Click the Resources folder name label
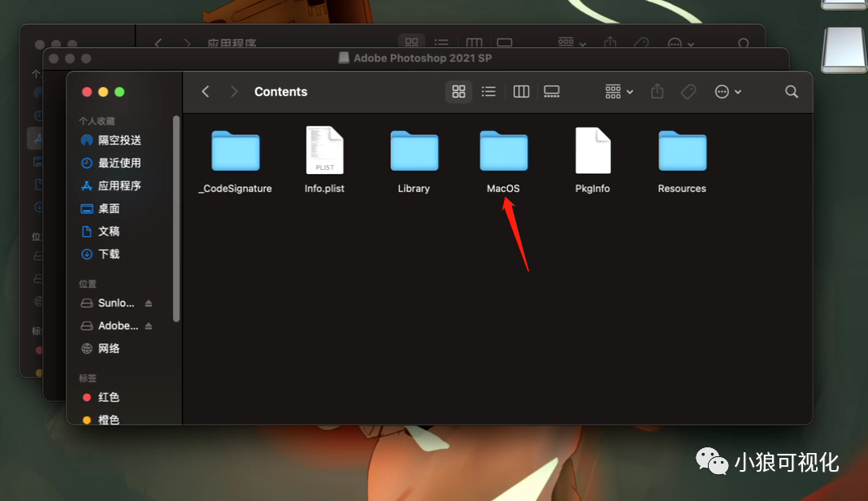The width and height of the screenshot is (868, 501). [682, 189]
